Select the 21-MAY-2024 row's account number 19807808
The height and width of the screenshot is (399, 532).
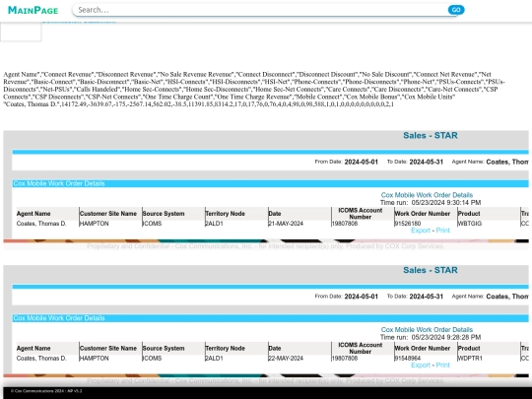[x=345, y=224]
